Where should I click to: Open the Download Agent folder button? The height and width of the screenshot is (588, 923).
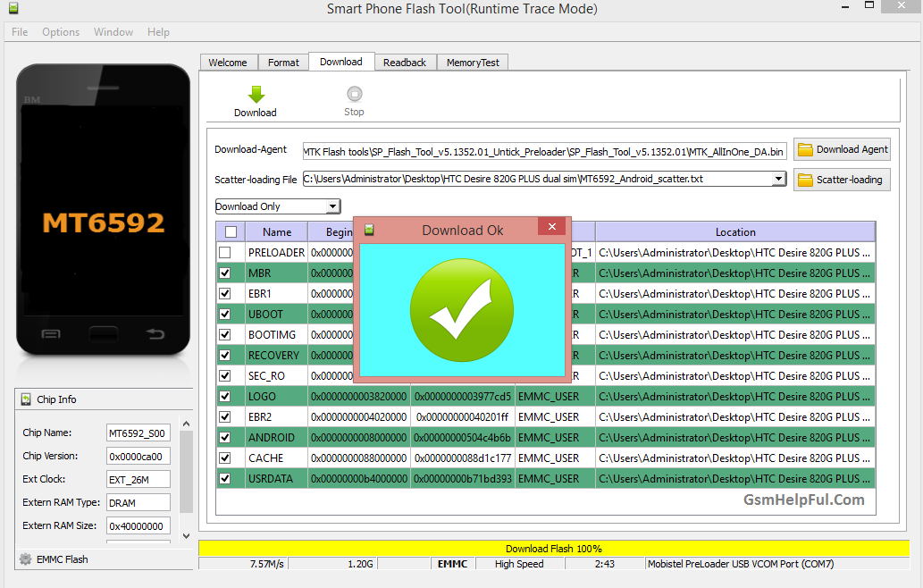(x=842, y=149)
